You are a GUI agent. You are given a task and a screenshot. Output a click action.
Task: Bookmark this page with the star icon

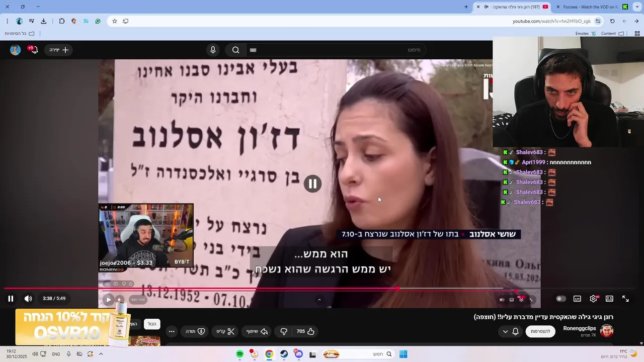(115, 21)
